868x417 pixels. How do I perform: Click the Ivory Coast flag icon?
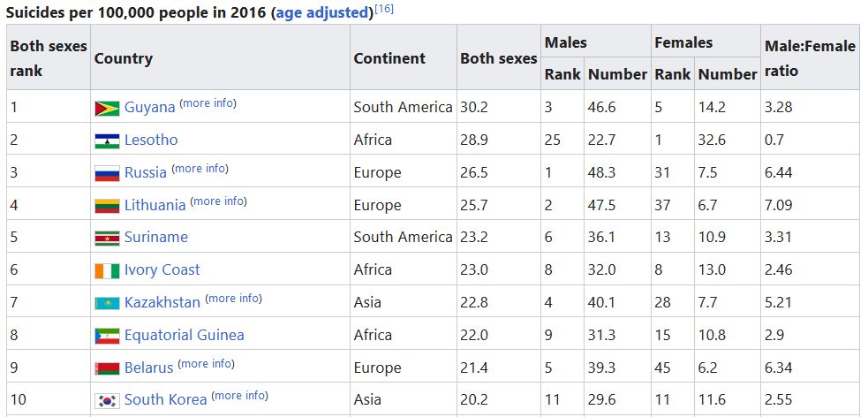(107, 271)
